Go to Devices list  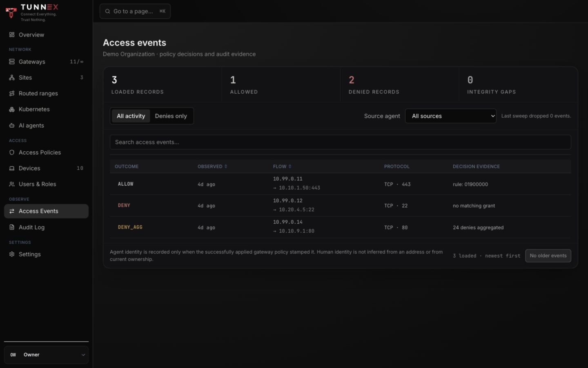[46, 168]
